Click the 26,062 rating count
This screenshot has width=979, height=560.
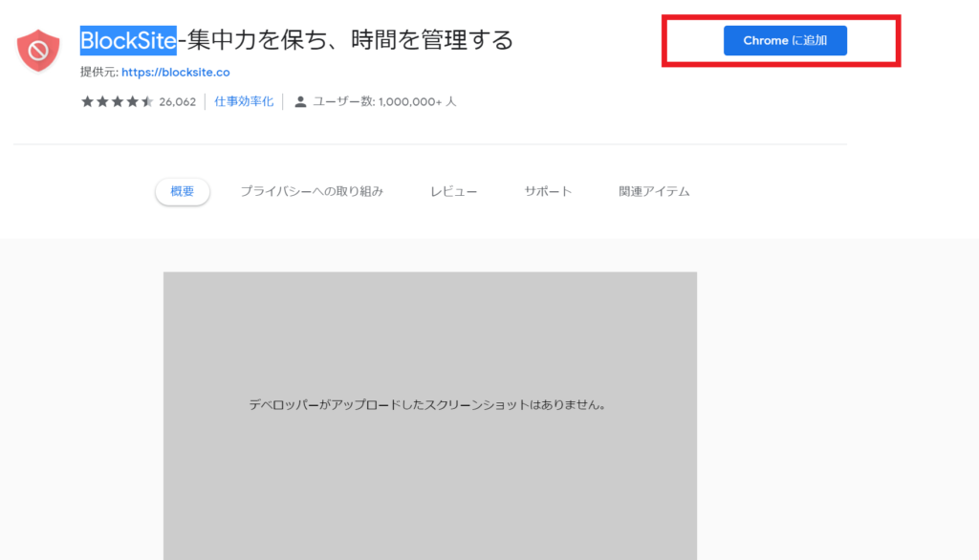177,101
